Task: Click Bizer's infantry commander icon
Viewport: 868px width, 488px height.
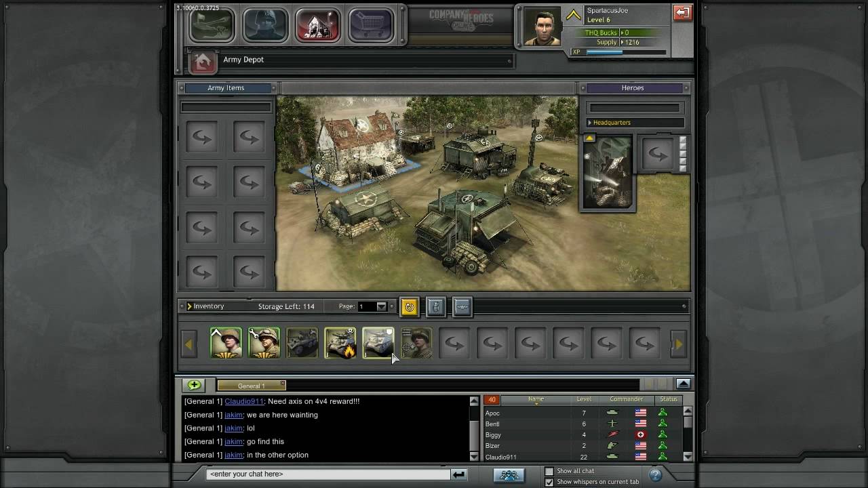Action: click(x=613, y=445)
